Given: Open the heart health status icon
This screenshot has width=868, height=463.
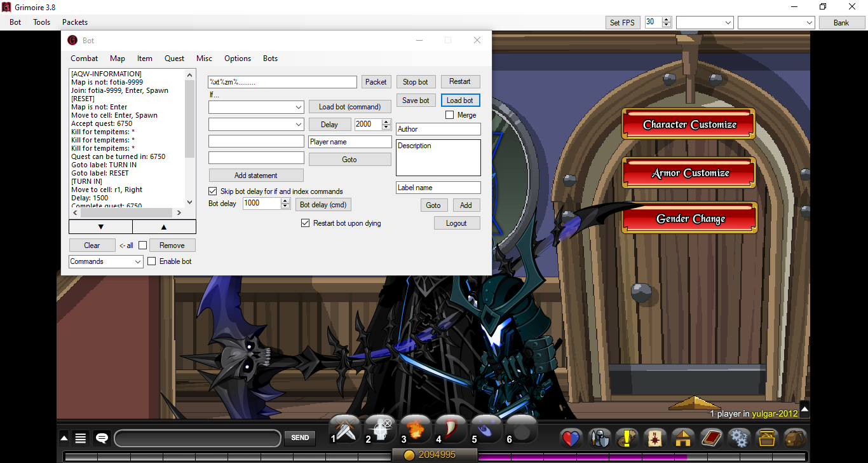Looking at the screenshot, I should (x=570, y=438).
